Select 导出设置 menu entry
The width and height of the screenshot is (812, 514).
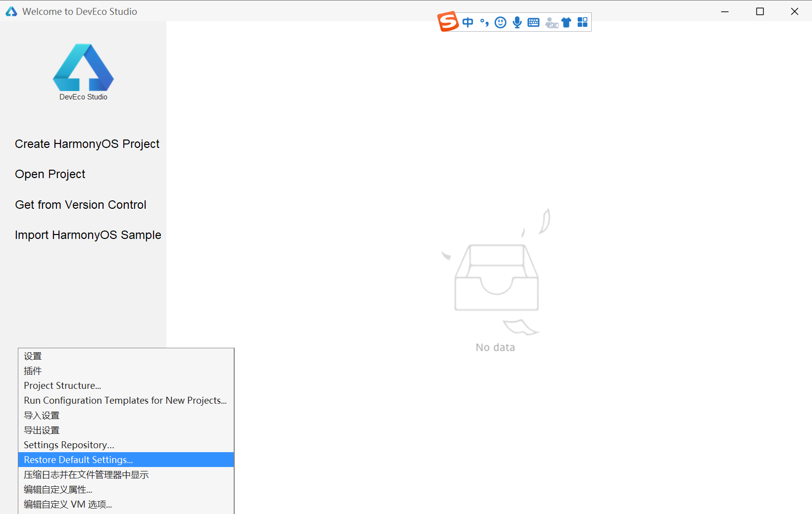click(126, 430)
